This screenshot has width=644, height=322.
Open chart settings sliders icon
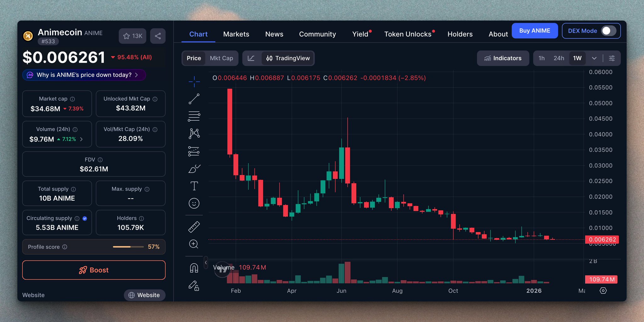point(612,58)
